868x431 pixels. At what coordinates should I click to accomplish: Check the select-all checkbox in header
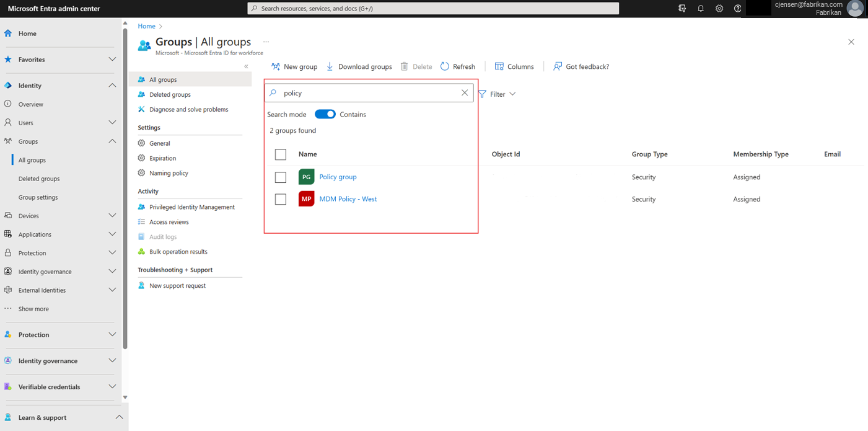click(x=281, y=154)
